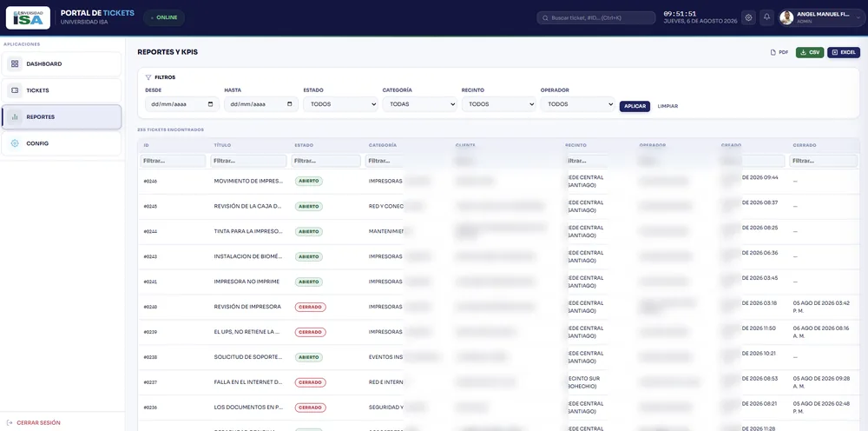Click the Online status badge
Screen dimensions: 868x431
[164, 17]
